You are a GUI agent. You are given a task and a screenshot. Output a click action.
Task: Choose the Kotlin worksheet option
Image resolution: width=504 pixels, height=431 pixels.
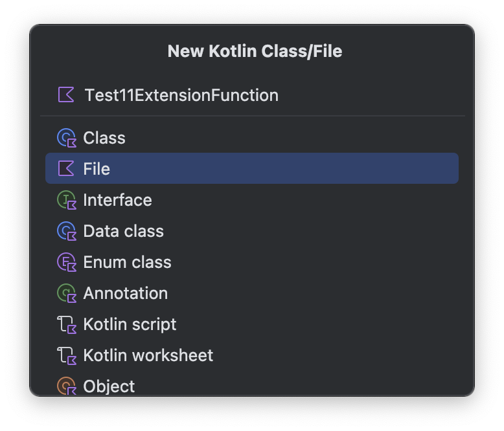148,355
